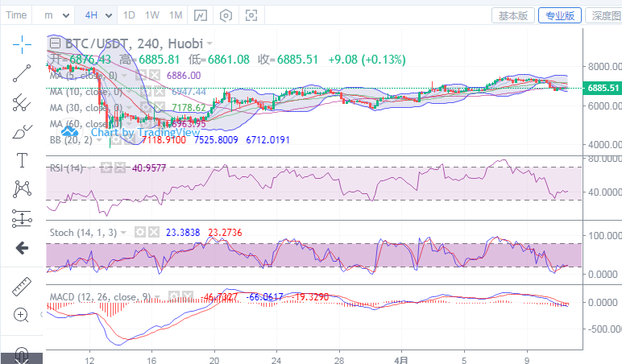
Task: Select the crosshair cursor tool
Action: pyautogui.click(x=22, y=44)
